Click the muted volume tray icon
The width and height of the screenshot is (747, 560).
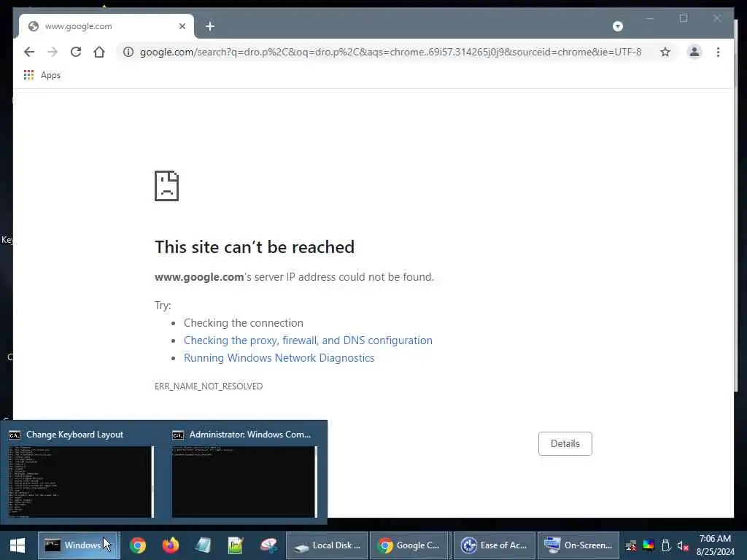[x=683, y=545]
